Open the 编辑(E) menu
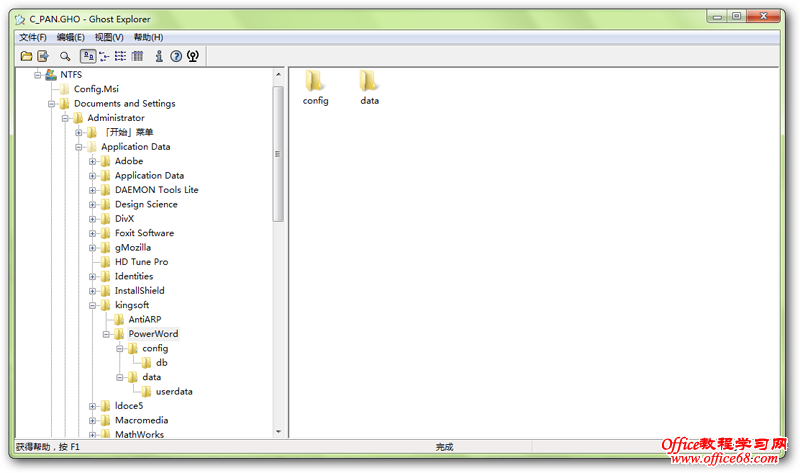The image size is (800, 473). pyautogui.click(x=70, y=37)
